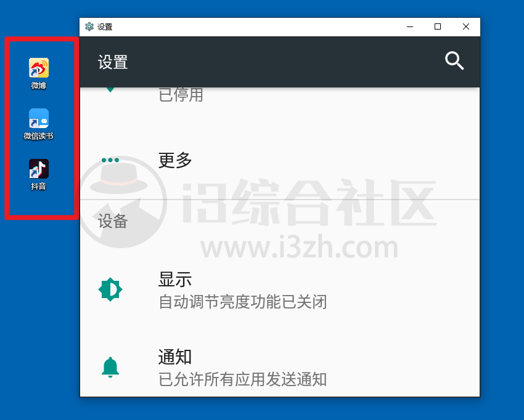Click the 显示 brightness icon

point(110,289)
